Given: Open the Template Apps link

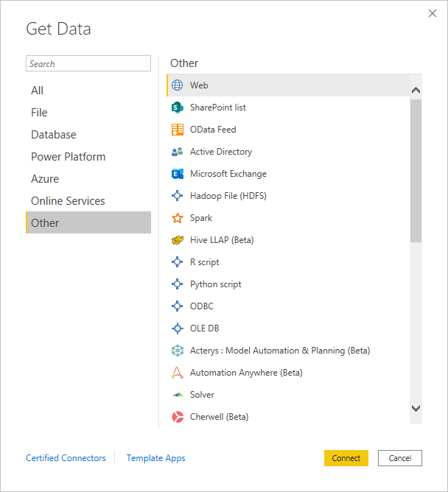Looking at the screenshot, I should pos(155,458).
